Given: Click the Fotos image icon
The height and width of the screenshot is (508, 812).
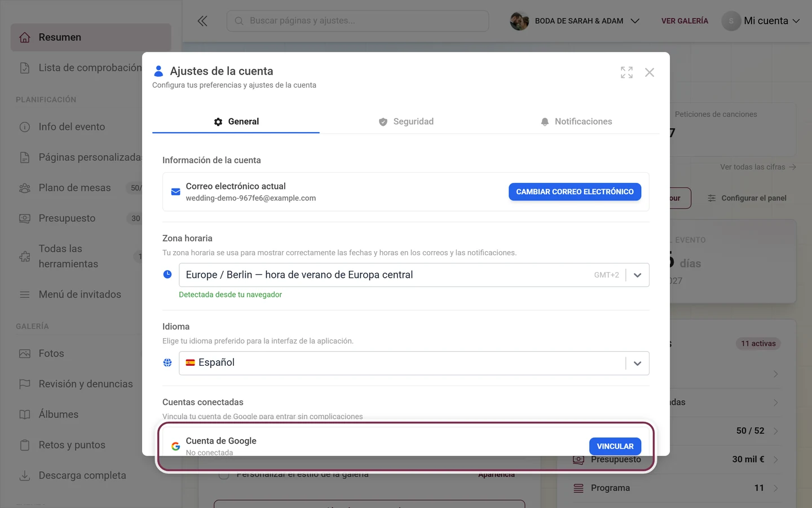Looking at the screenshot, I should [25, 353].
